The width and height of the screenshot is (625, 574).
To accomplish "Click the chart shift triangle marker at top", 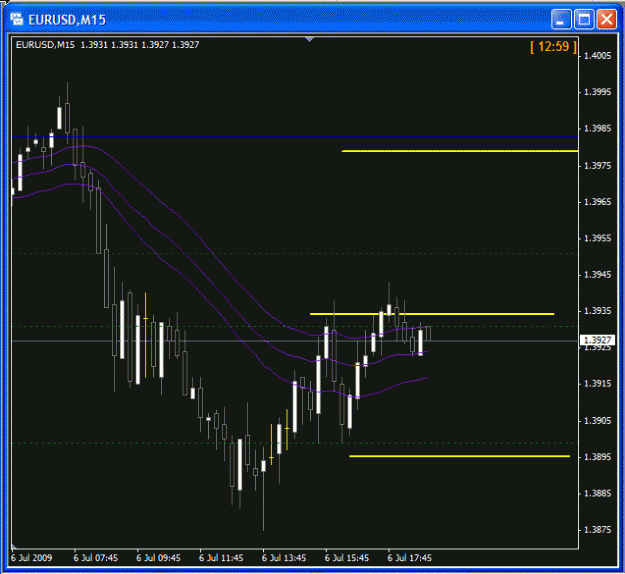I will (309, 39).
